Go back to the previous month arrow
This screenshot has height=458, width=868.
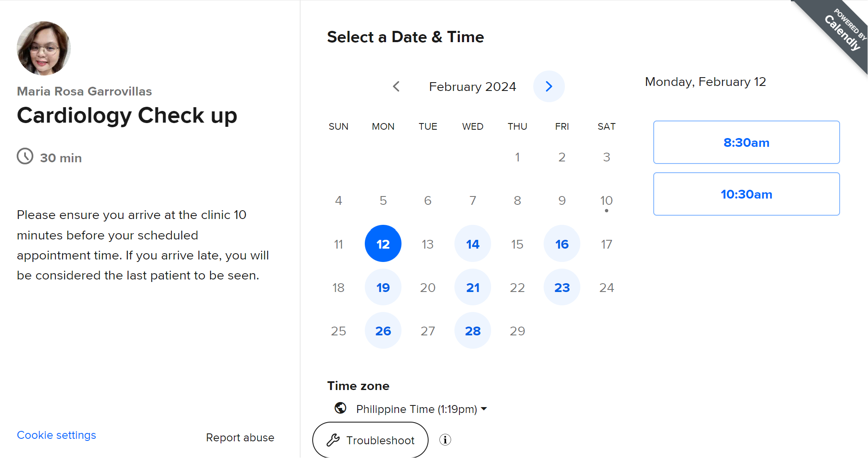tap(396, 86)
